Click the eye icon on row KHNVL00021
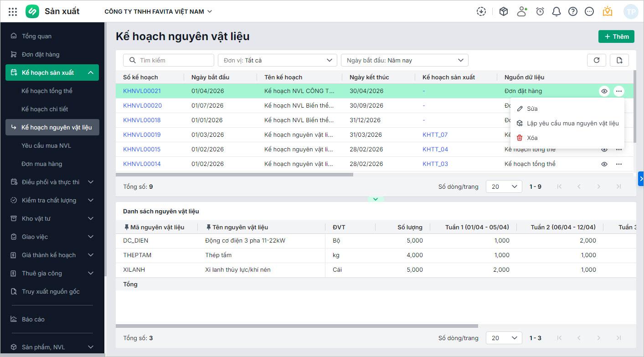This screenshot has width=644, height=357. (x=604, y=91)
